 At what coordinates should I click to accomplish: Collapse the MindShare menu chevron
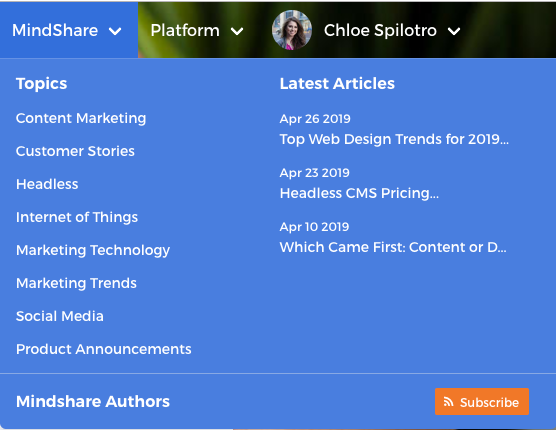click(115, 31)
